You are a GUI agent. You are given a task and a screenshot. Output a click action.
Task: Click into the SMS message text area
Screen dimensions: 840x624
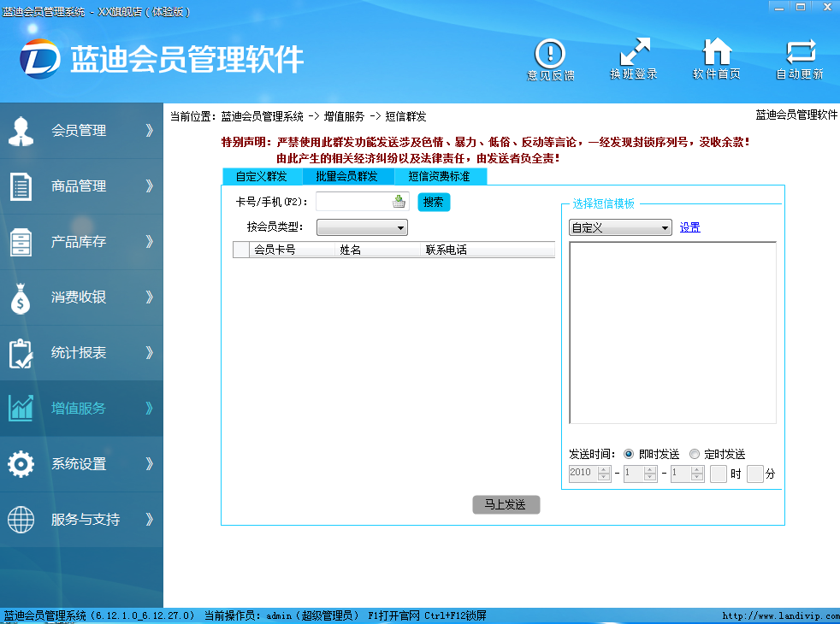(673, 333)
